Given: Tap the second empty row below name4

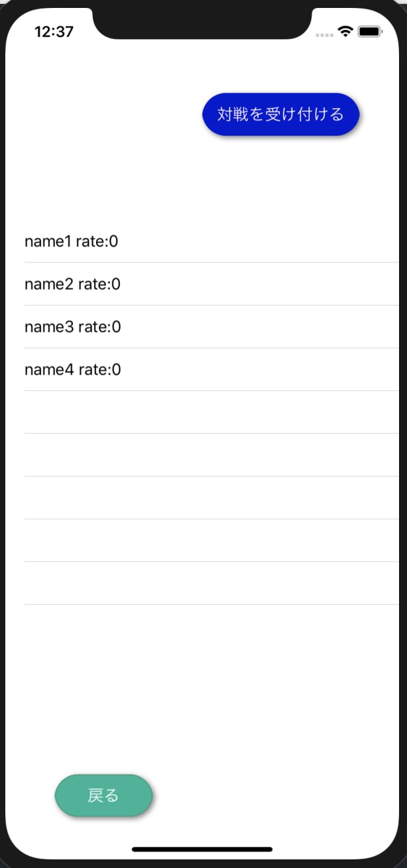Looking at the screenshot, I should (x=212, y=455).
